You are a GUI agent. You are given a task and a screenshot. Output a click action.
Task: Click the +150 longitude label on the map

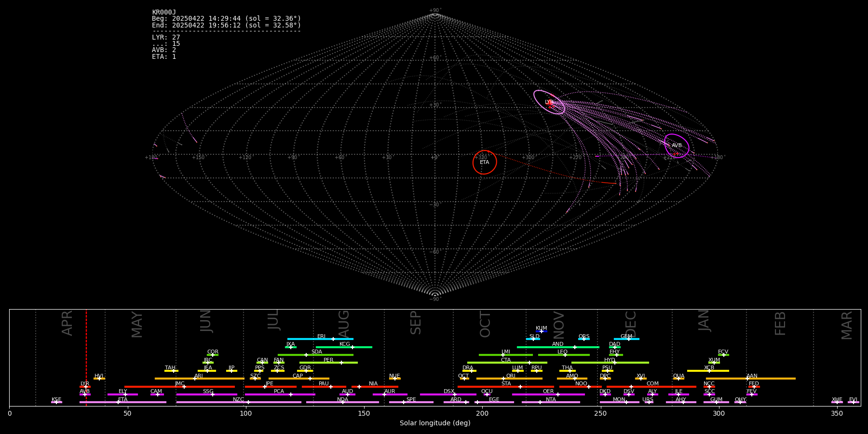198,158
